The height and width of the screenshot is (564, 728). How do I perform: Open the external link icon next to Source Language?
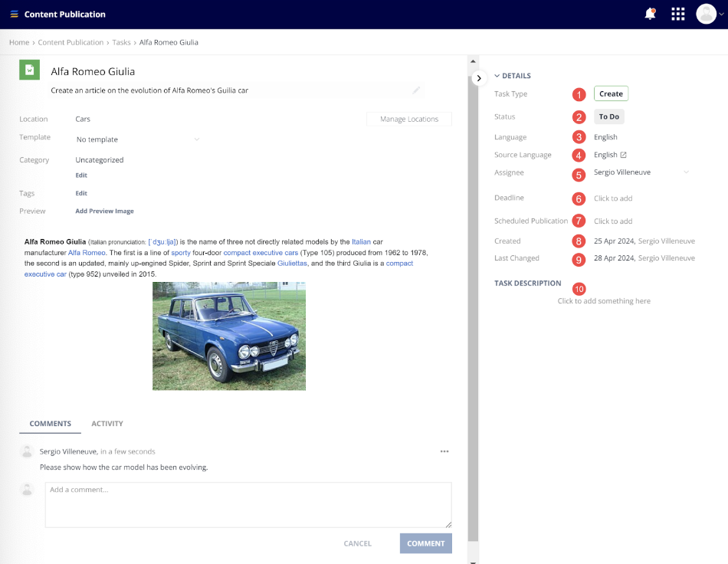[x=624, y=155]
